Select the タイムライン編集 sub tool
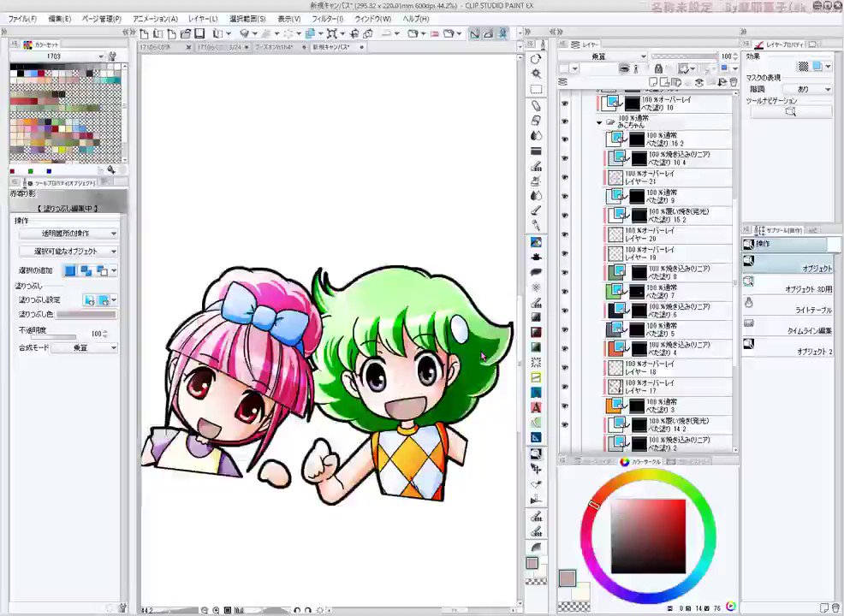 point(787,326)
